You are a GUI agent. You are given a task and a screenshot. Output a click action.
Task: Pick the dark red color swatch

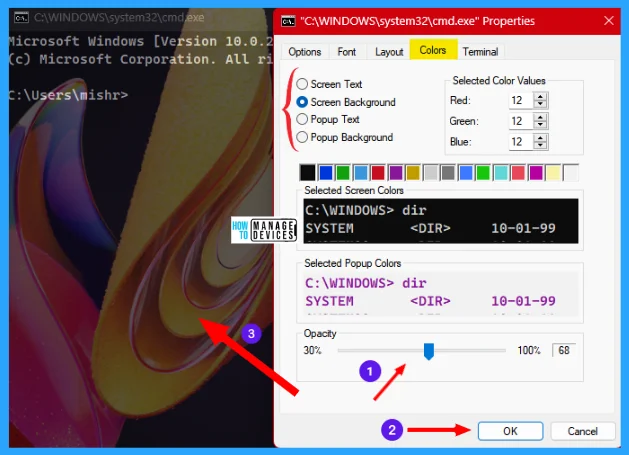[x=378, y=173]
